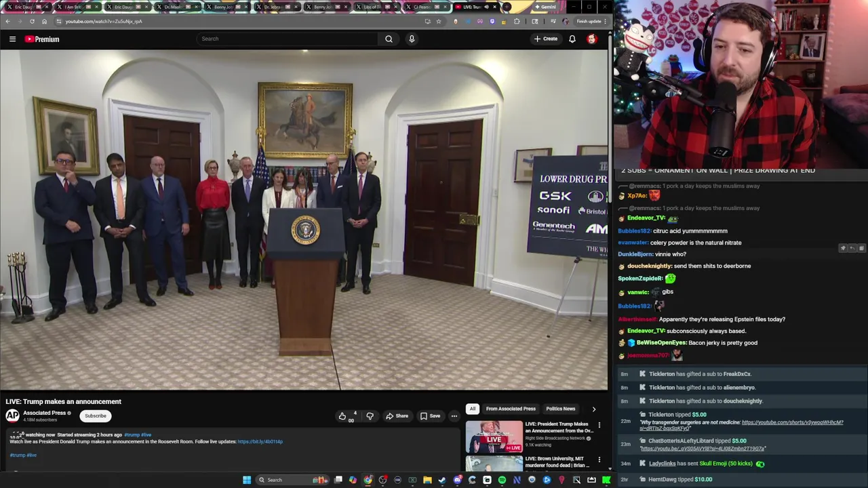Viewport: 868px width, 488px height.
Task: Open the browser extensions puzzle icon
Action: point(517,21)
